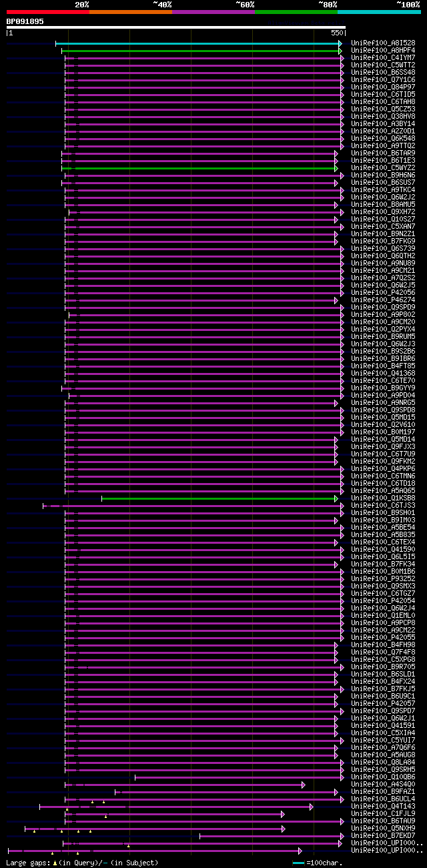This screenshot has height=868, width=427.
Task: Open hit UniRef100_Q5NXH9
Action: [383, 829]
